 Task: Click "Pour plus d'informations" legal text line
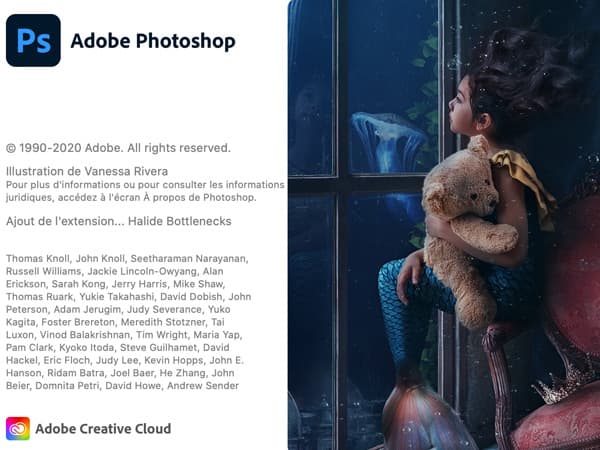tap(145, 185)
